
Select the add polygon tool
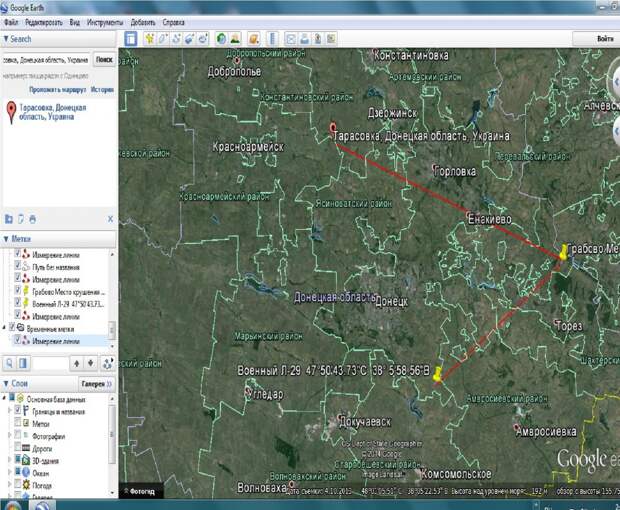coord(163,39)
